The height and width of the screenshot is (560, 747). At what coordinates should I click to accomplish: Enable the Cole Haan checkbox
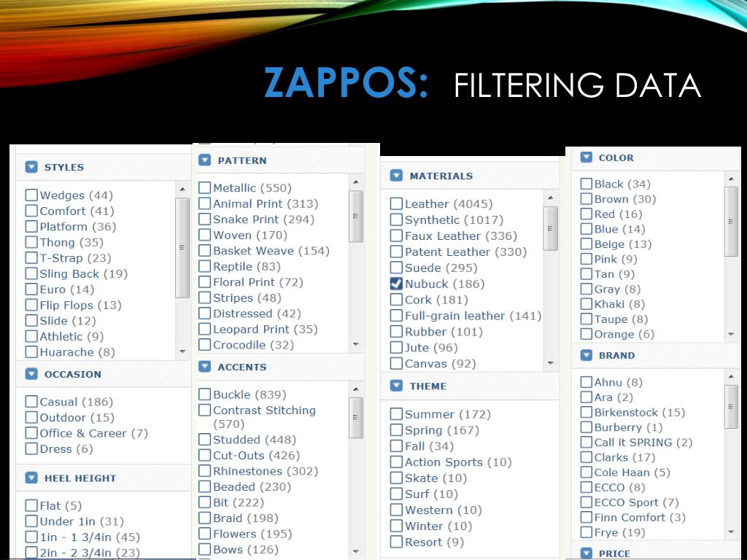(587, 472)
